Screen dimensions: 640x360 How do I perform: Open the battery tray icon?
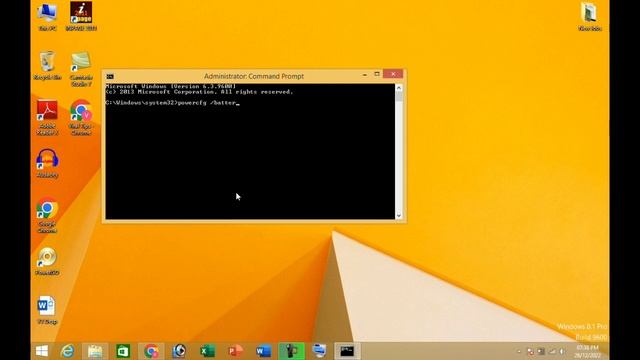pyautogui.click(x=541, y=351)
